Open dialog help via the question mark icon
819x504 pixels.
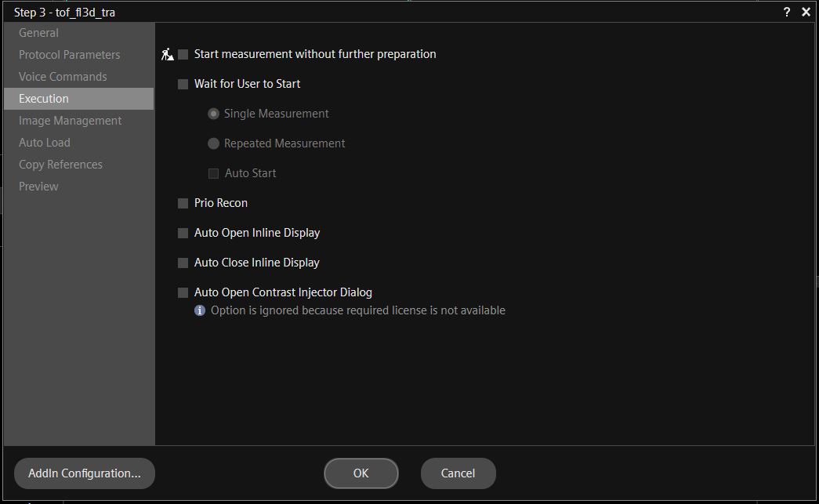[786, 12]
